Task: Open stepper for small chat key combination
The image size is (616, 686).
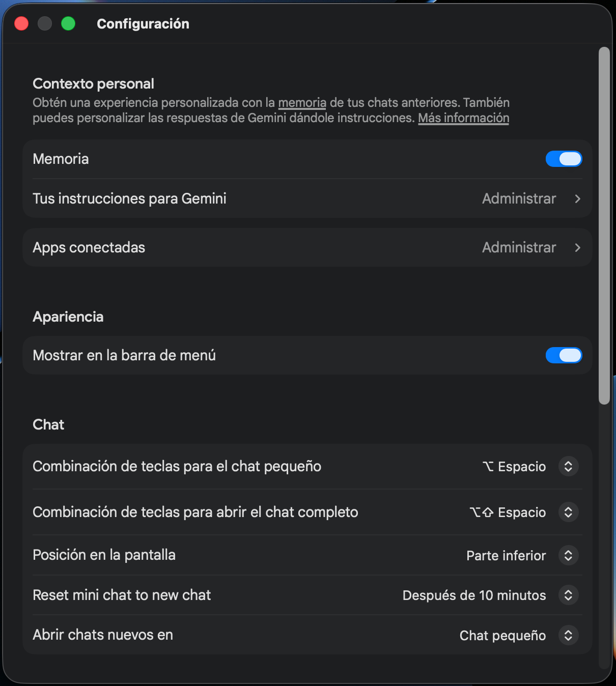Action: [568, 467]
